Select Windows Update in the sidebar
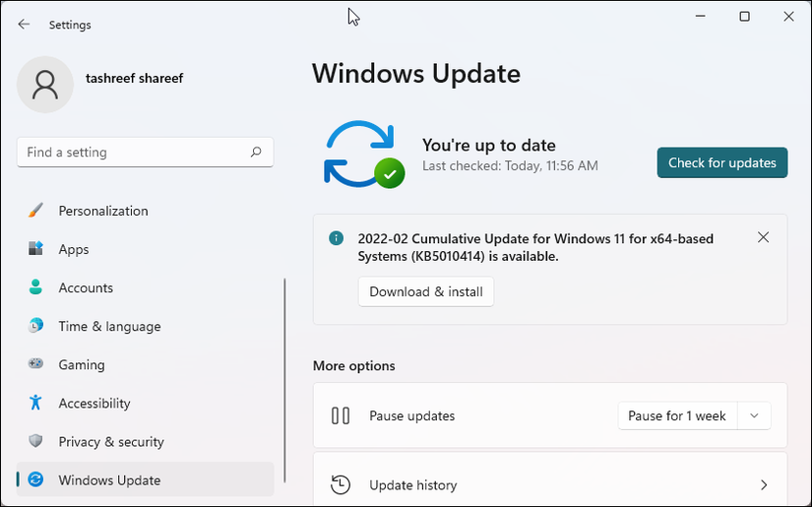Viewport: 812px width, 507px height. tap(109, 479)
